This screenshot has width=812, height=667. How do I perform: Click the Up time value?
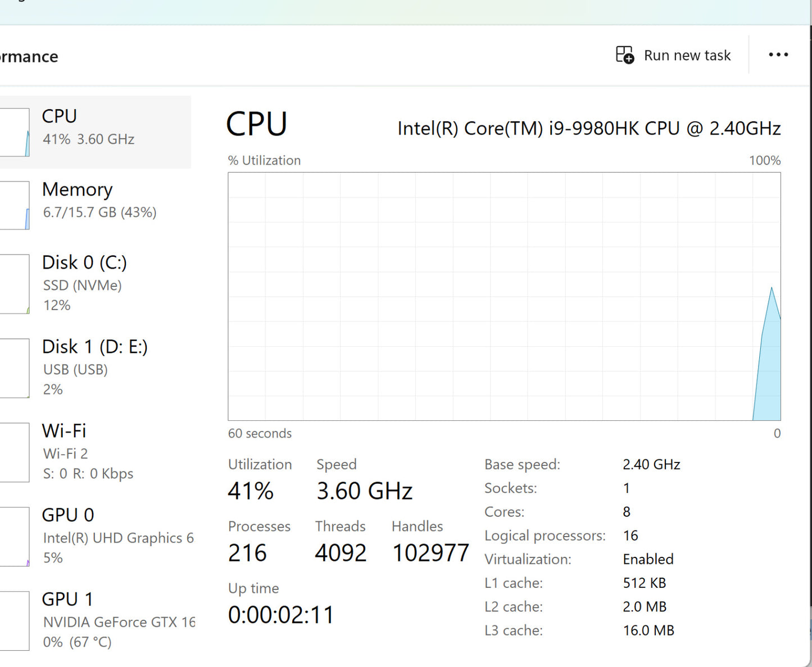pos(281,615)
